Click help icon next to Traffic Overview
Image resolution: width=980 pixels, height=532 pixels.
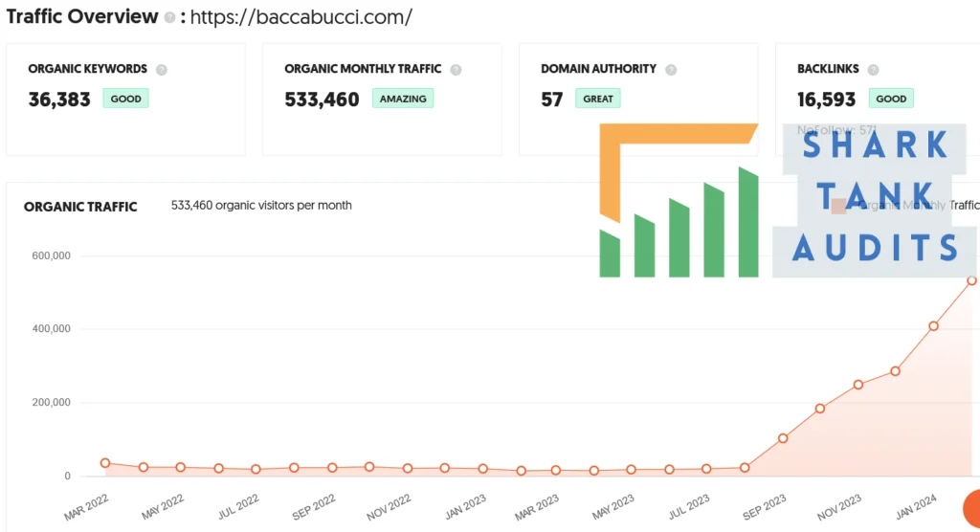[169, 17]
